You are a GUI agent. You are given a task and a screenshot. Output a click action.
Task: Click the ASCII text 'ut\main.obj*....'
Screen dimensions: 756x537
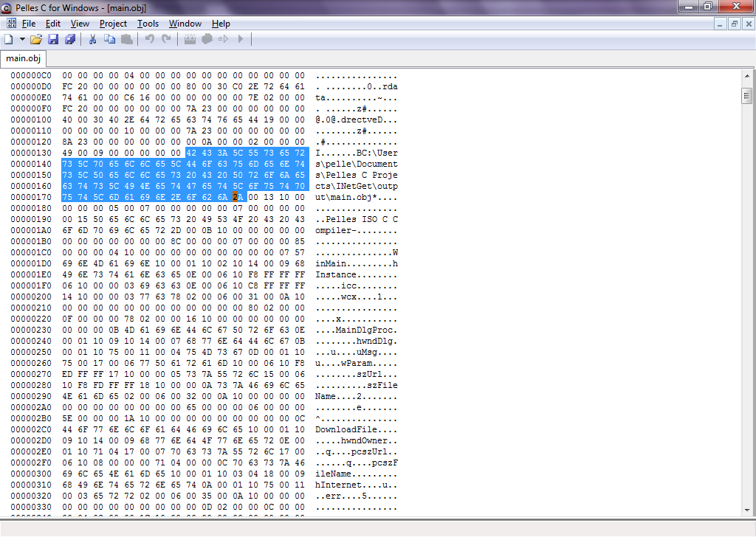pos(357,198)
